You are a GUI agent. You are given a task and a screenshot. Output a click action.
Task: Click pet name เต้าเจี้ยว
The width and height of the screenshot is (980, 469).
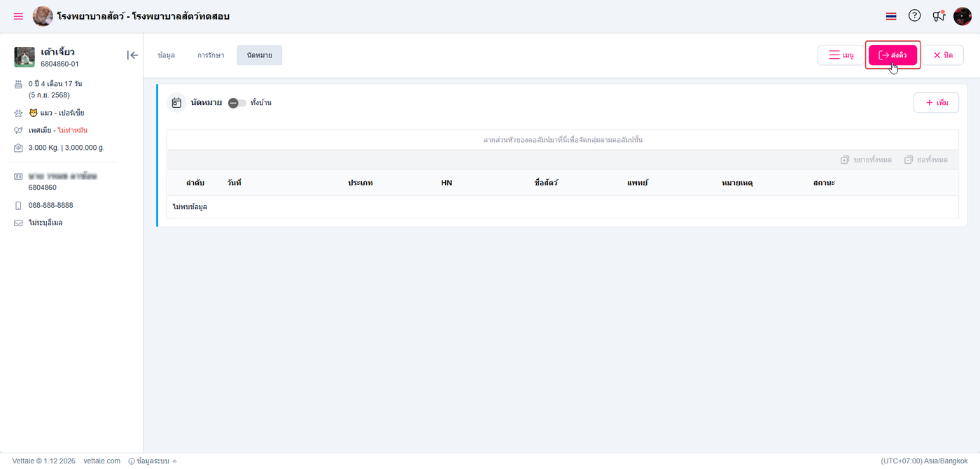pyautogui.click(x=57, y=52)
